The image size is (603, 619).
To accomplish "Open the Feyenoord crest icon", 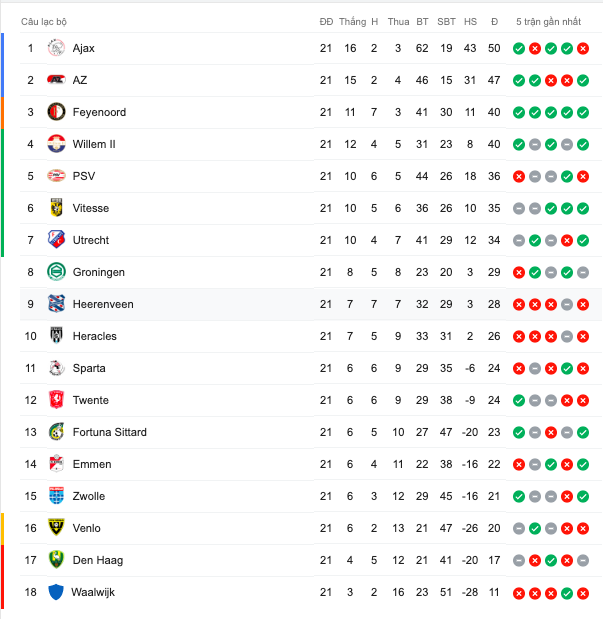I will pos(56,112).
